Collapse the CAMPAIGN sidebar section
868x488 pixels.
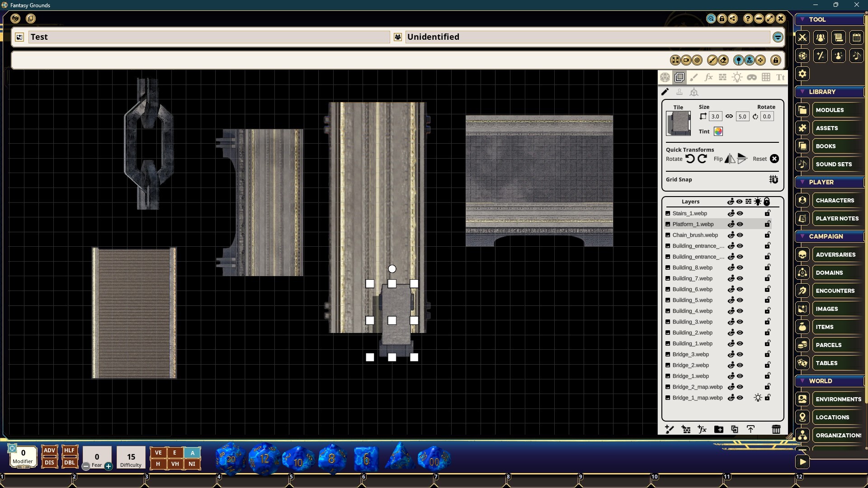[x=802, y=236]
